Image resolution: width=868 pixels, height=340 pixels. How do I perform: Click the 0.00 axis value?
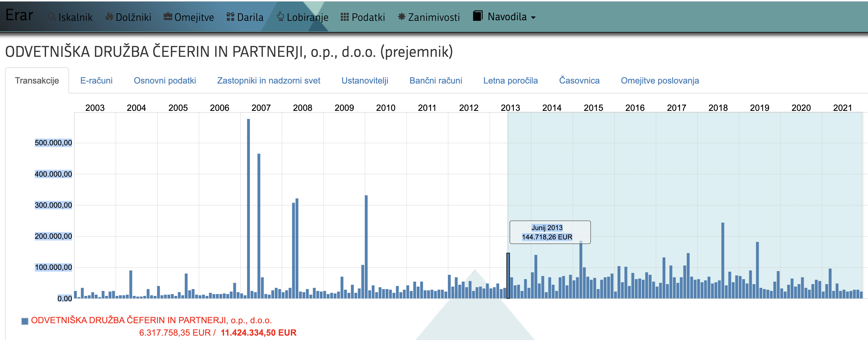pos(65,299)
